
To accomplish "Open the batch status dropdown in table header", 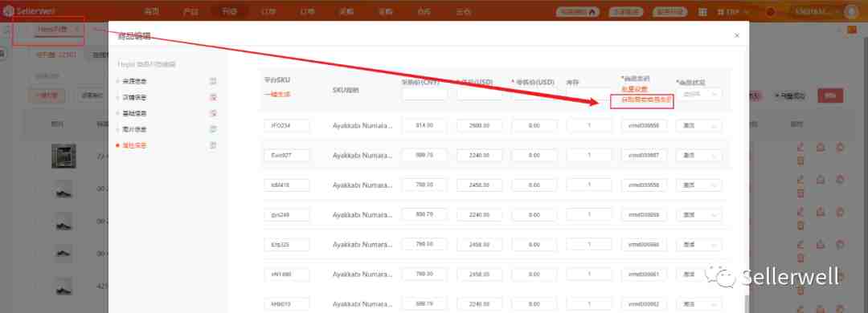I will click(x=698, y=94).
